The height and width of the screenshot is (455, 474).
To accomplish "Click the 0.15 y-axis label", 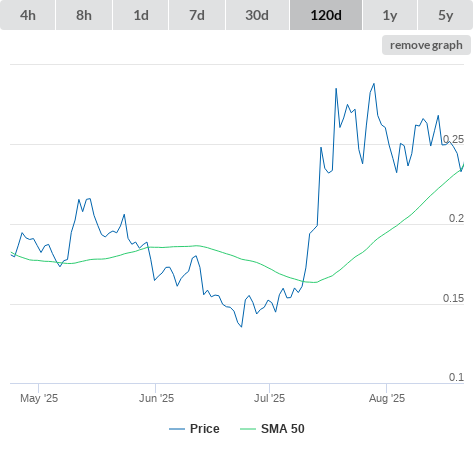I will 453,298.
